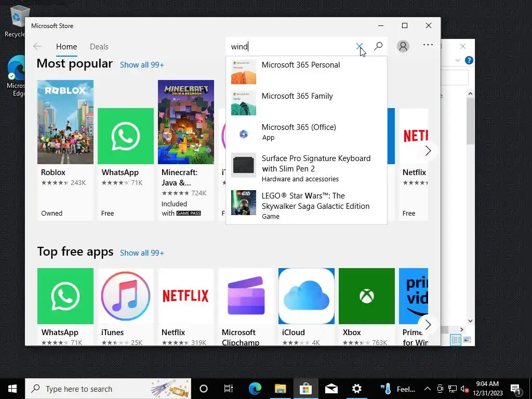Switch background window to large icons view

467,340
